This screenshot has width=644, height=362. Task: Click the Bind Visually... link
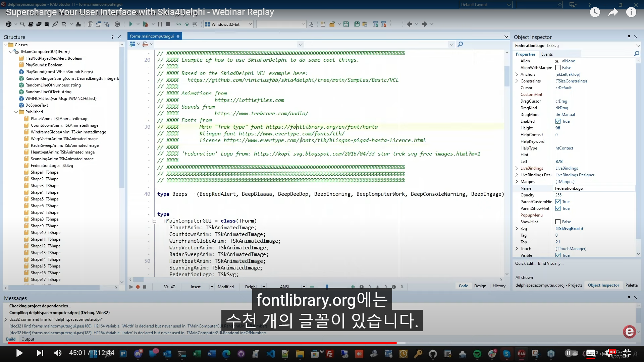click(x=551, y=263)
